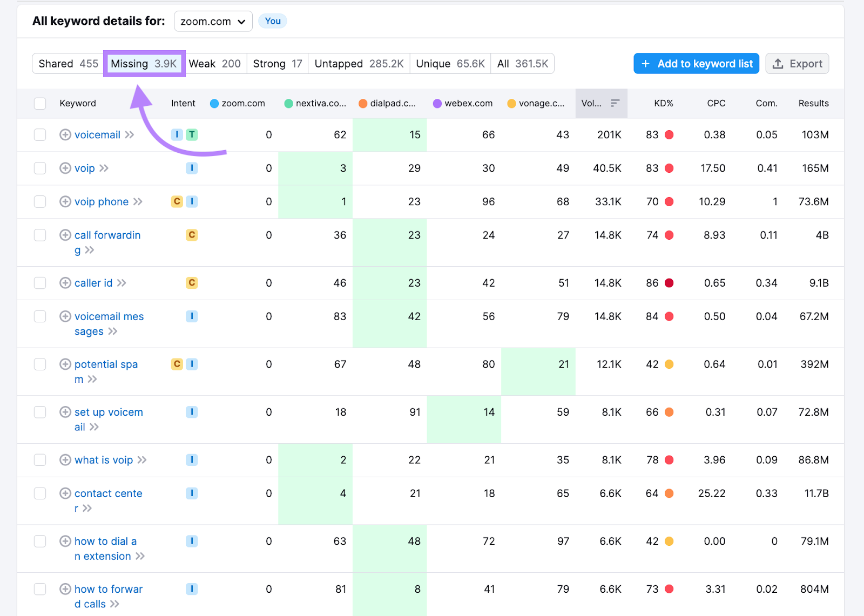Click the Informational intent badge for voip
864x616 pixels.
[x=192, y=168]
